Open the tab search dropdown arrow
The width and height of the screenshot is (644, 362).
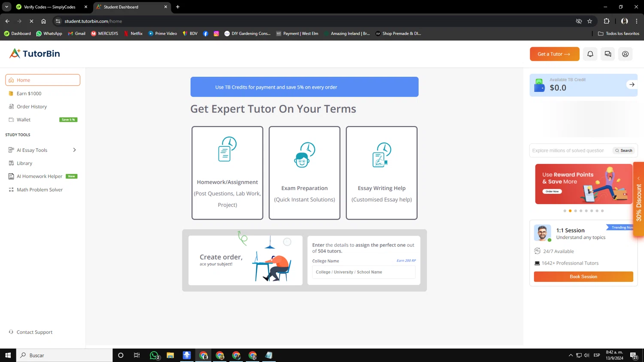point(6,7)
